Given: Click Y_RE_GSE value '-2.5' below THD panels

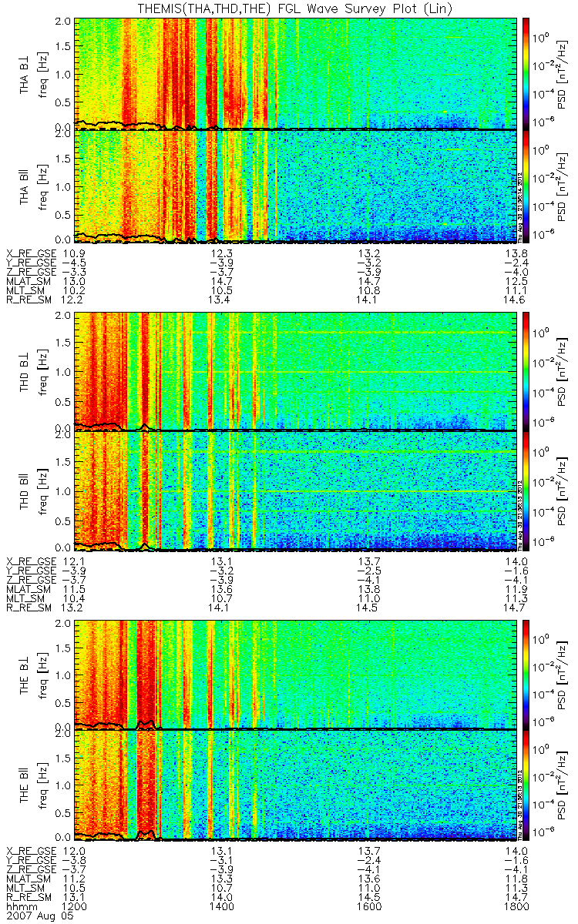Looking at the screenshot, I should coord(368,570).
